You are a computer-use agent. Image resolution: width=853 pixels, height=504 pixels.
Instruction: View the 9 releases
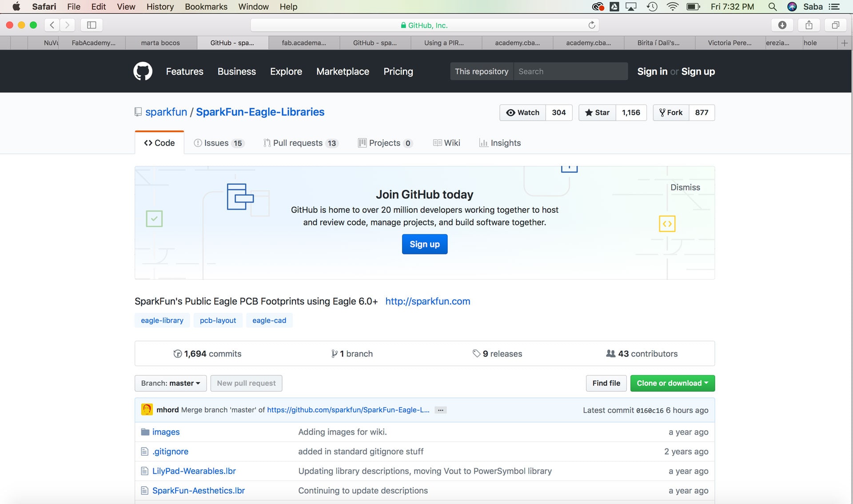tap(497, 353)
